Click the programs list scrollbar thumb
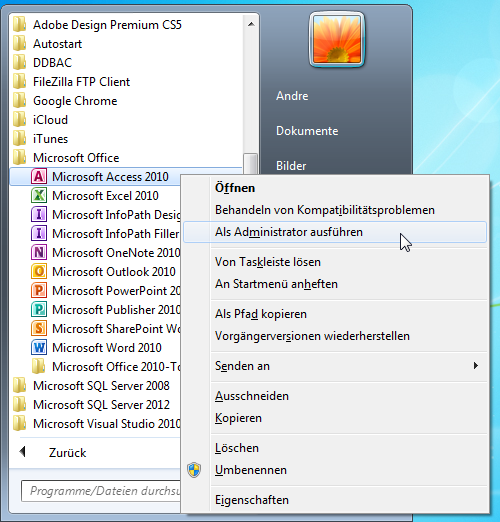 [251, 164]
